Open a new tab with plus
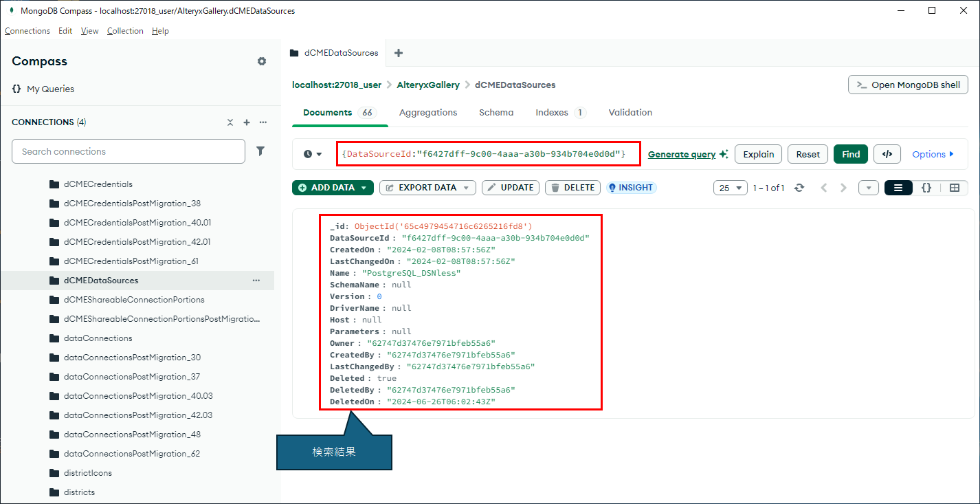The width and height of the screenshot is (980, 504). (x=399, y=53)
